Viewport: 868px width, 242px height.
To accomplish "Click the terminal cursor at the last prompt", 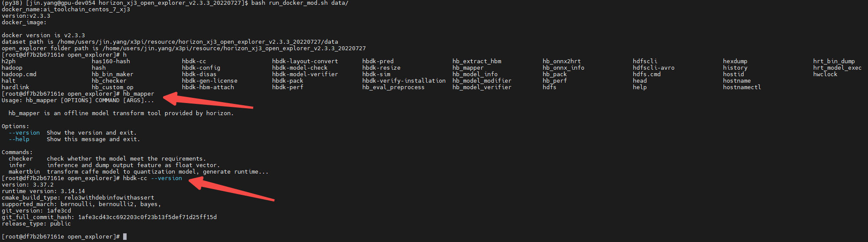I will pos(125,236).
